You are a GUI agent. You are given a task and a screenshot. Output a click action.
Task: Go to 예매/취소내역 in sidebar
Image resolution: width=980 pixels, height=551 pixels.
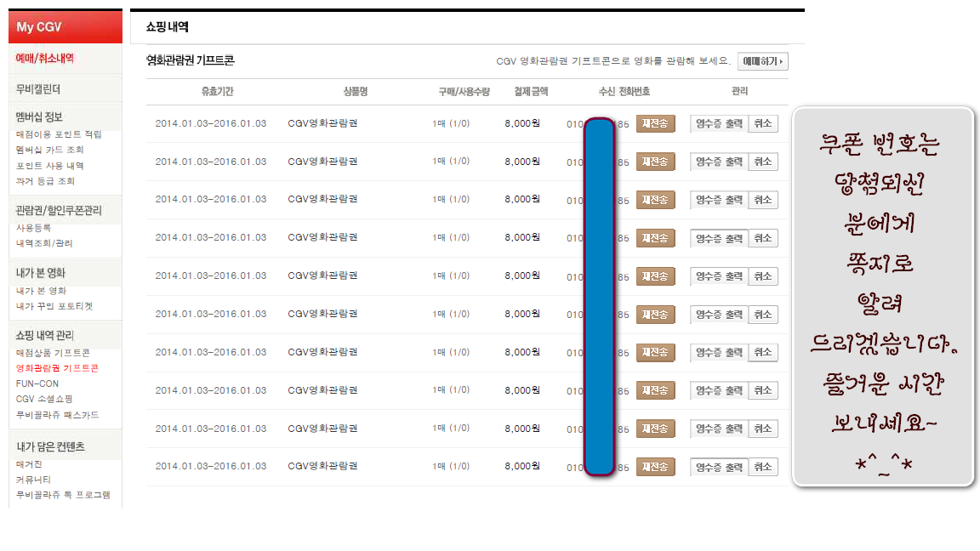[44, 58]
